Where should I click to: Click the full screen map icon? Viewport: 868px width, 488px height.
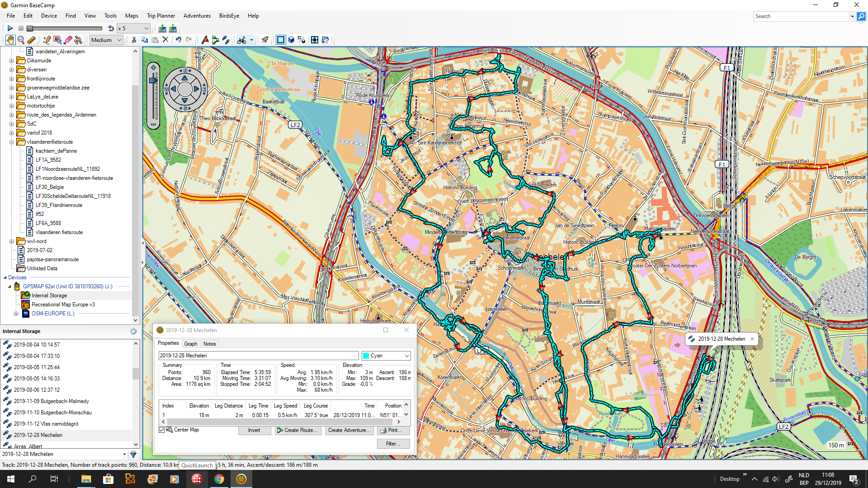tap(315, 40)
